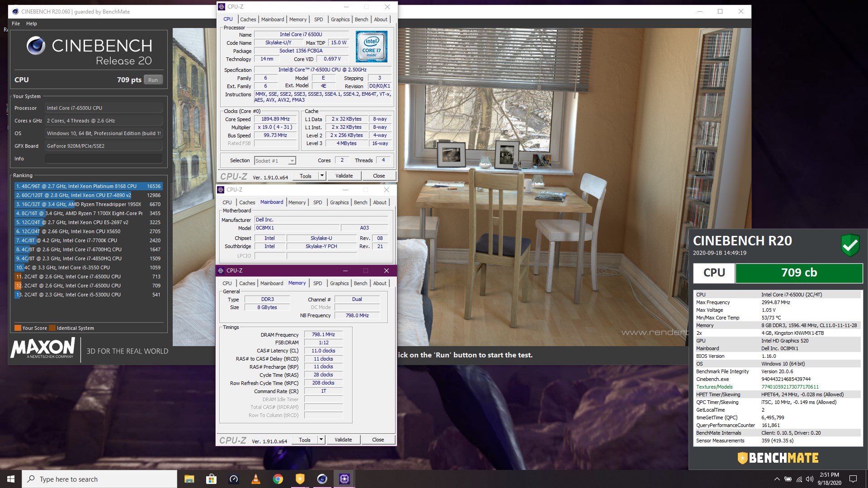Select ranking row i7-6500U with score 709
This screenshot has height=488, width=868.
coord(88,286)
